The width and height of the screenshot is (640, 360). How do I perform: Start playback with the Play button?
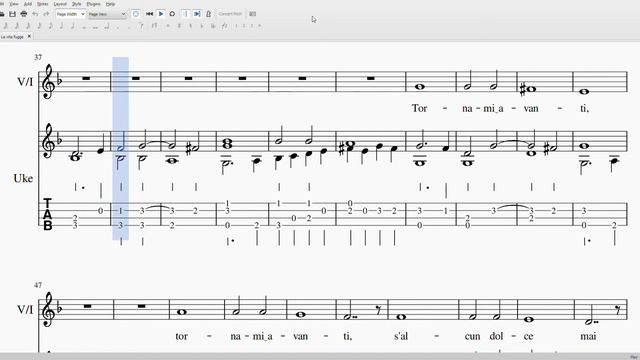point(161,14)
